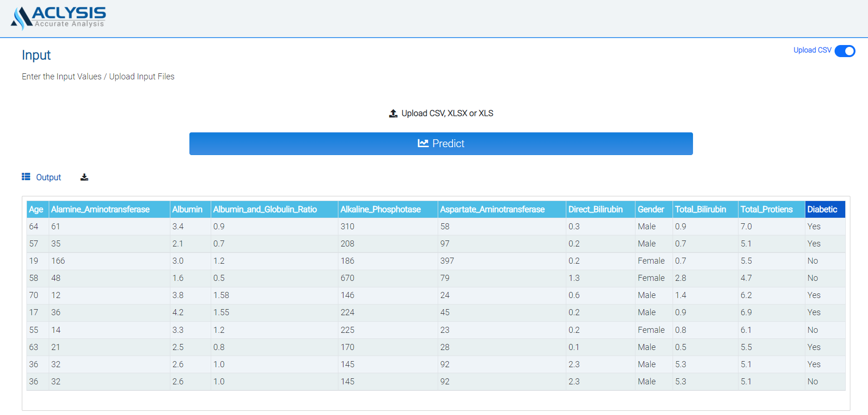Click the Aspartate_Aminotransferase column header
Viewport: 868px width, 415px height.
(x=492, y=209)
